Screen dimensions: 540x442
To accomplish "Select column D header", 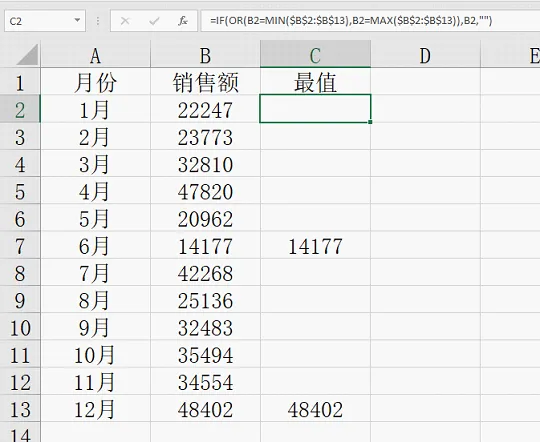I will click(425, 55).
